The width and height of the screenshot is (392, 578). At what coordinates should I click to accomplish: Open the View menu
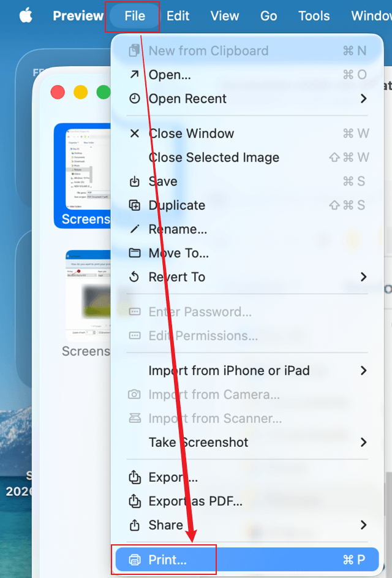click(225, 16)
